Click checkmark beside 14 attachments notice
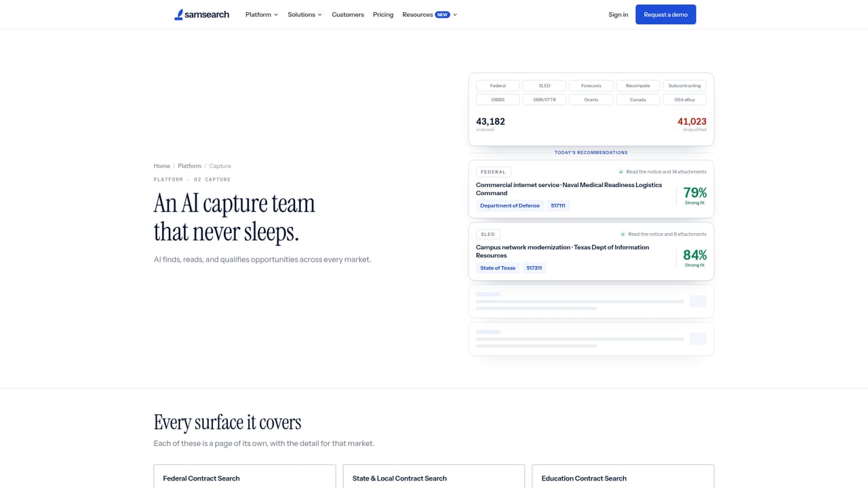 [621, 171]
